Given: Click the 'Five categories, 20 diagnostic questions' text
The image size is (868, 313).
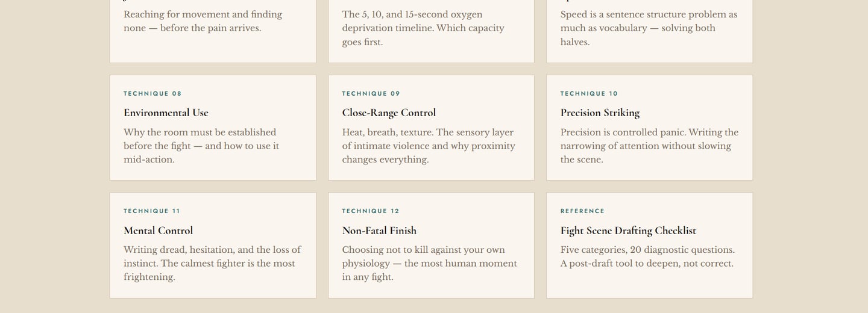Looking at the screenshot, I should [647, 256].
